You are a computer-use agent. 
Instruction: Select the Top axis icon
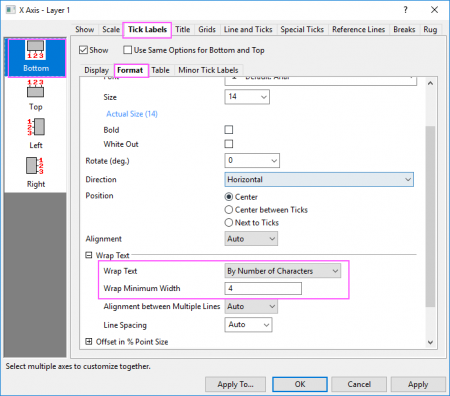(36, 95)
